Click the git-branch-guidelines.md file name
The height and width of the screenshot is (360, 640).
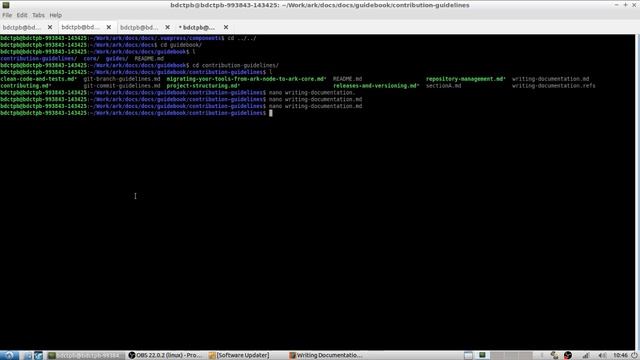coord(122,79)
